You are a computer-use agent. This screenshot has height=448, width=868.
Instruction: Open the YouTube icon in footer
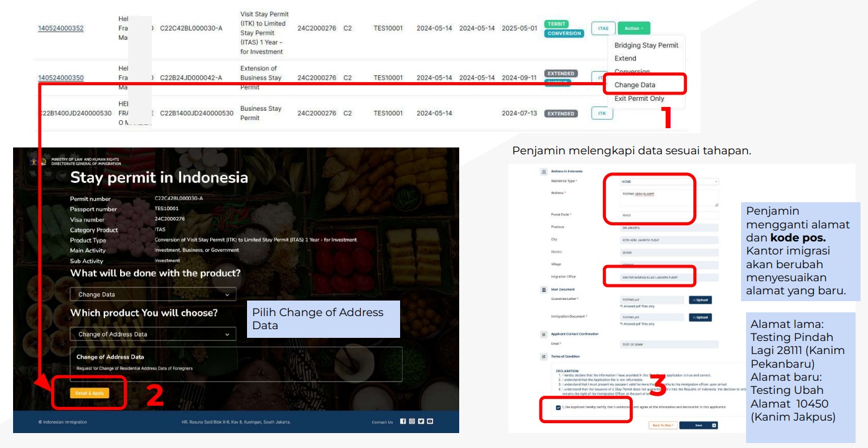[x=430, y=421]
